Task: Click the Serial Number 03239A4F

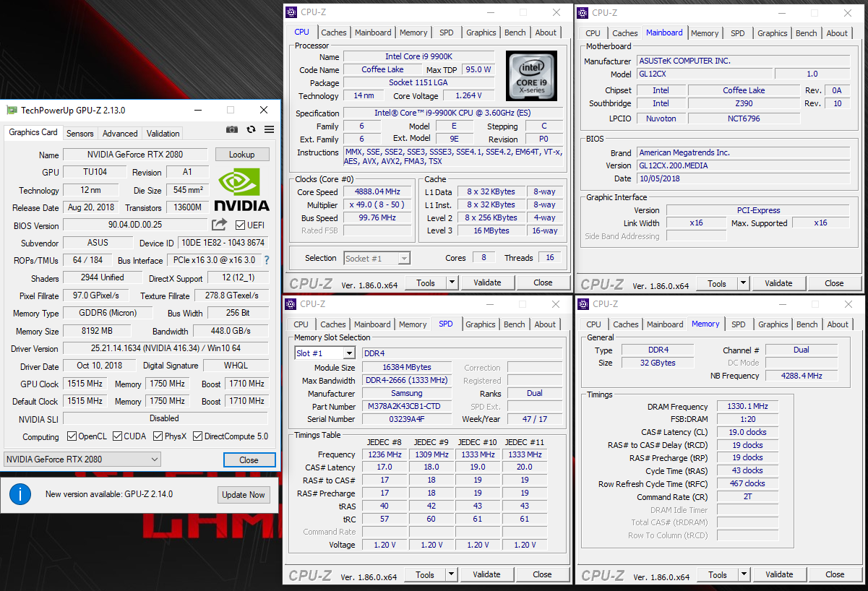Action: pyautogui.click(x=408, y=420)
